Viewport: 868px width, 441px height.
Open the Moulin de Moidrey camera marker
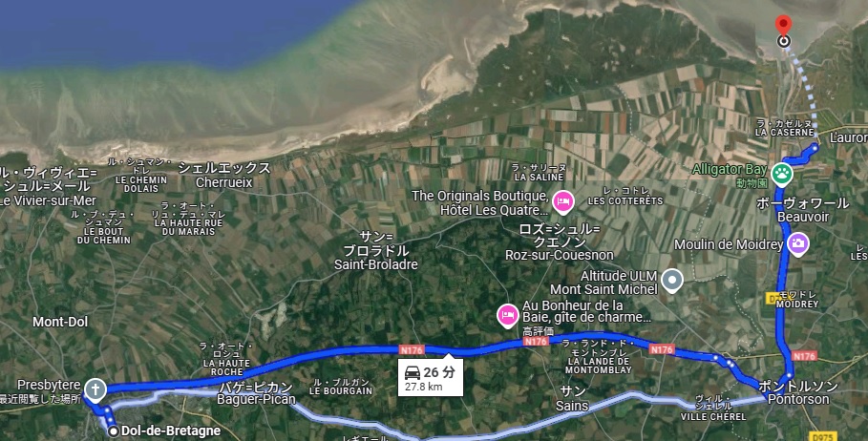797,244
